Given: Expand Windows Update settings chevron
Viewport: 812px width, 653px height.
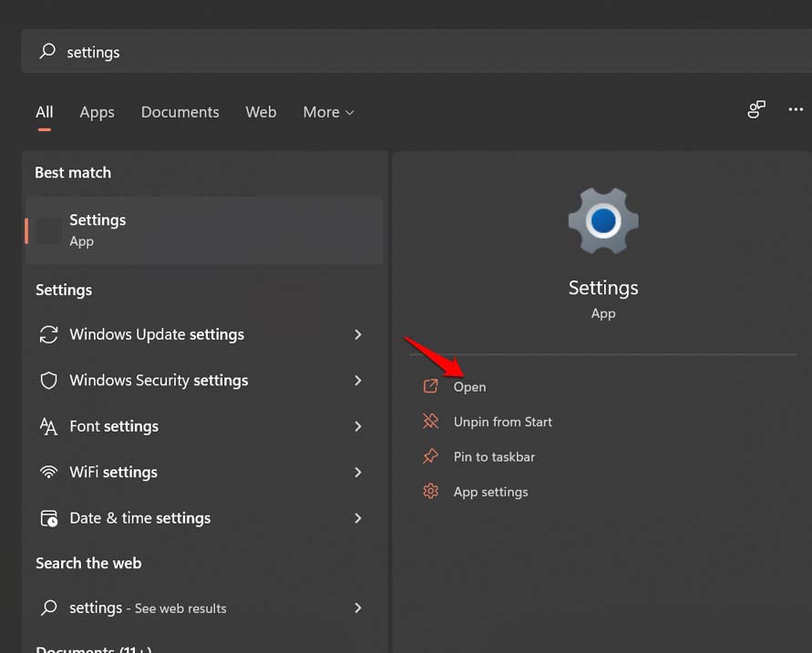Looking at the screenshot, I should coord(358,335).
